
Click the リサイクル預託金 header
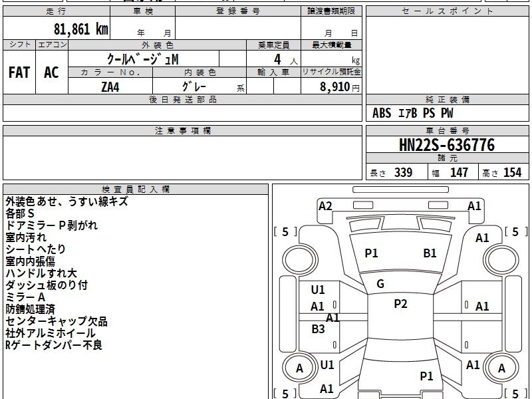click(331, 72)
